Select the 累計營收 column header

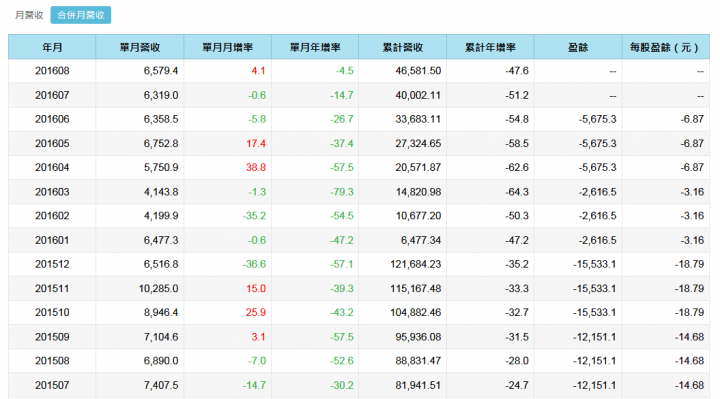[x=403, y=47]
